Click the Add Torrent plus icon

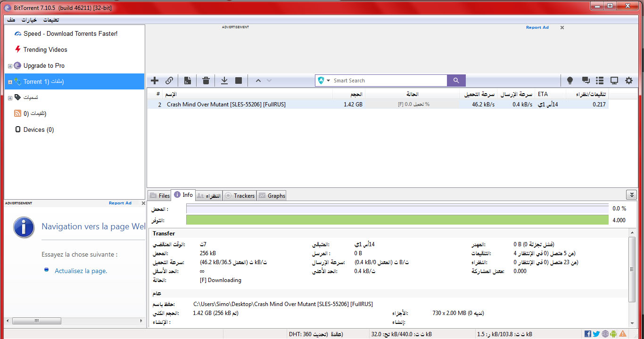[x=155, y=81]
